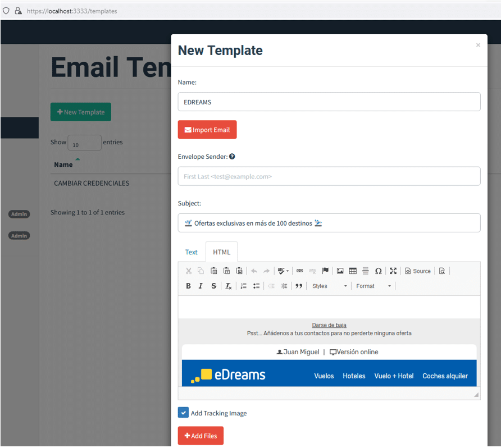
Task: Click the browser shield tracking icon
Action: coord(6,11)
